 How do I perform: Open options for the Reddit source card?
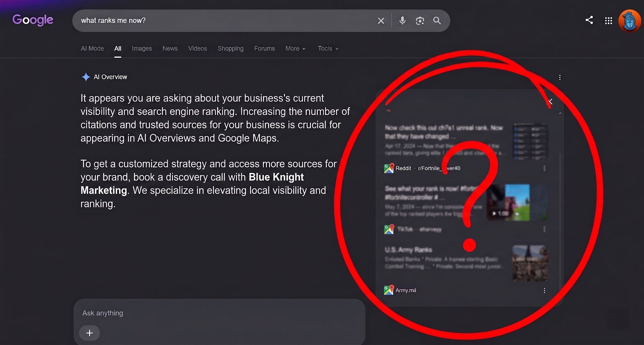pos(544,168)
